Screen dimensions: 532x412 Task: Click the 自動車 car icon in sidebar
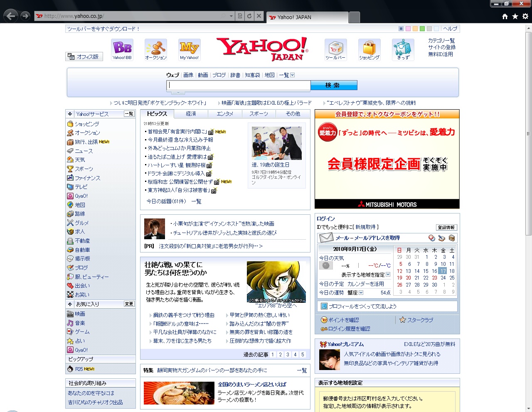click(70, 250)
